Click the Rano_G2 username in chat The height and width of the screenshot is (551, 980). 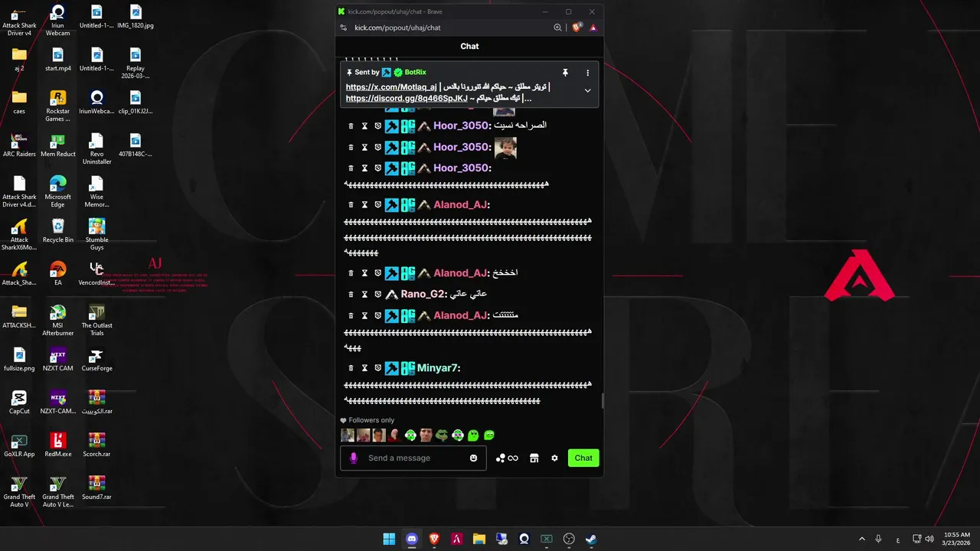424,294
